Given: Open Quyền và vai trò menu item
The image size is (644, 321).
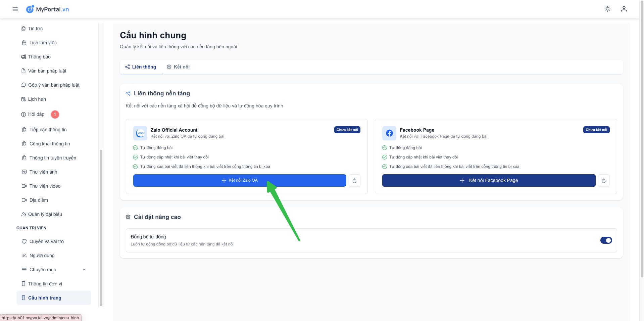Looking at the screenshot, I should click(x=46, y=241).
